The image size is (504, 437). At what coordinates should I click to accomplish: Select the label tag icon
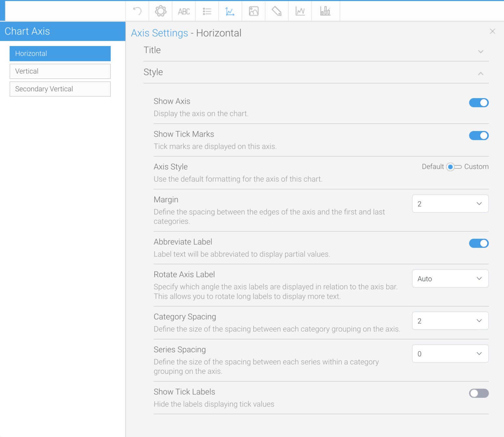[x=276, y=11]
